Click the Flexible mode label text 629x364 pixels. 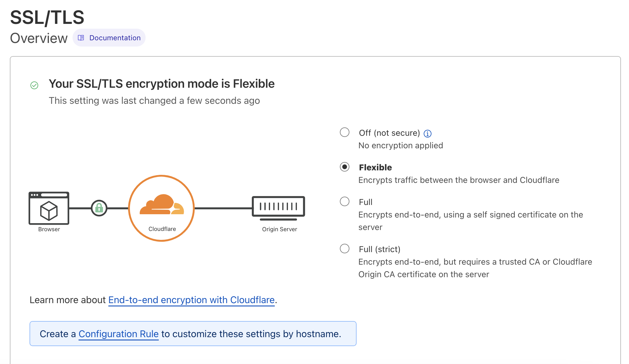pos(375,167)
